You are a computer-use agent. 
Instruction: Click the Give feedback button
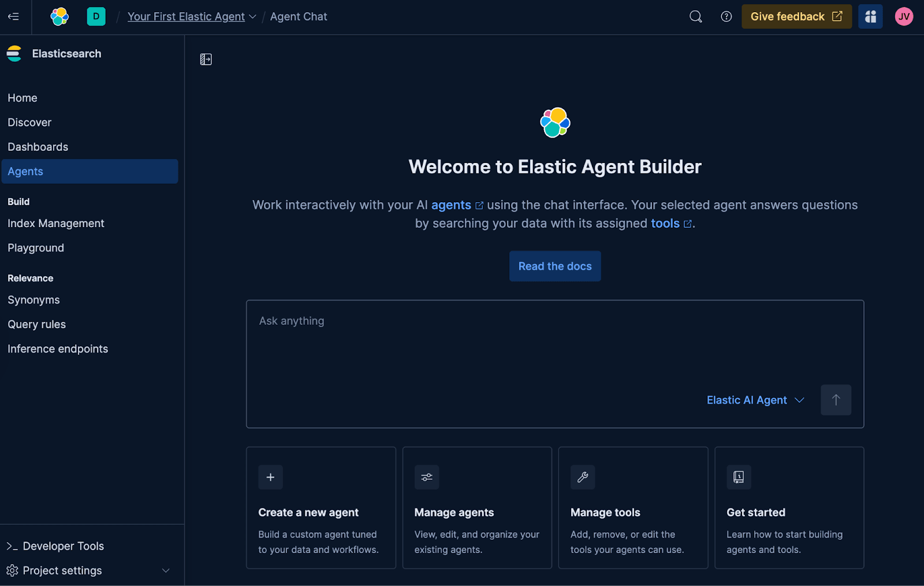(796, 16)
